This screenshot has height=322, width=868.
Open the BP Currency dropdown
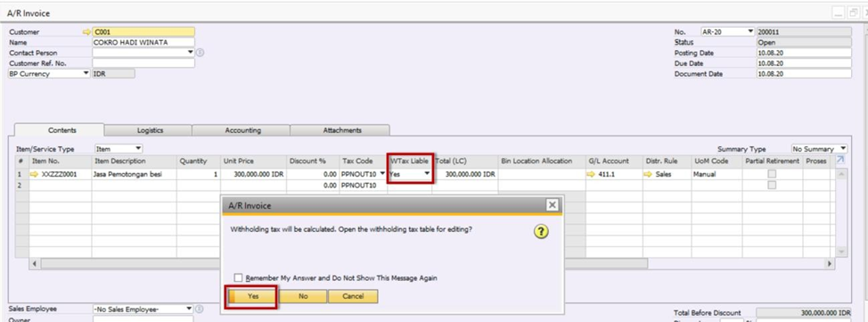[x=86, y=74]
